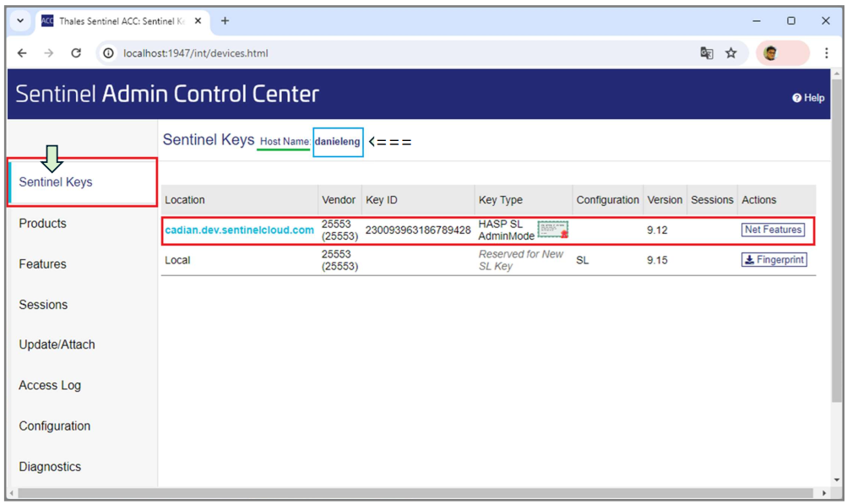
Task: Click the scroll right arrow
Action: [x=824, y=493]
